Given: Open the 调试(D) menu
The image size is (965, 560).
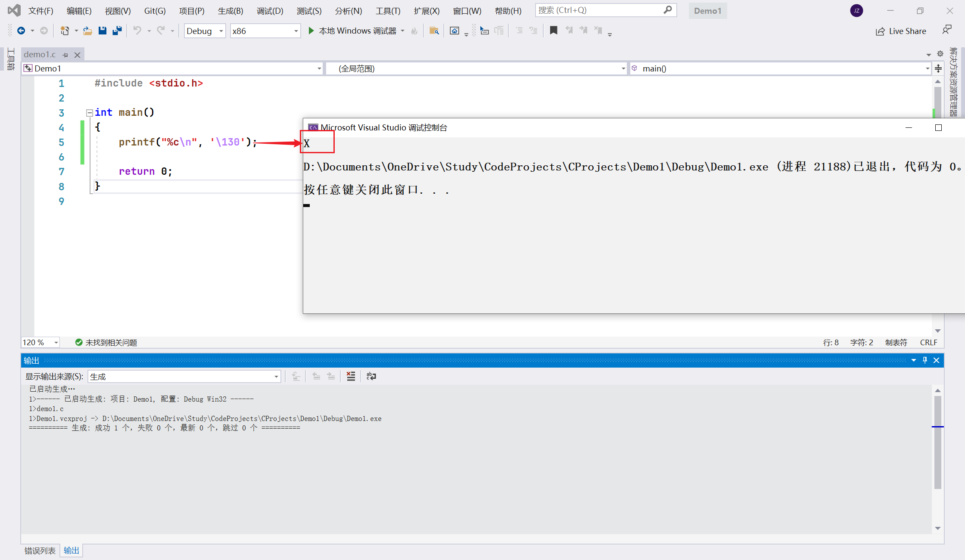Looking at the screenshot, I should [x=270, y=11].
